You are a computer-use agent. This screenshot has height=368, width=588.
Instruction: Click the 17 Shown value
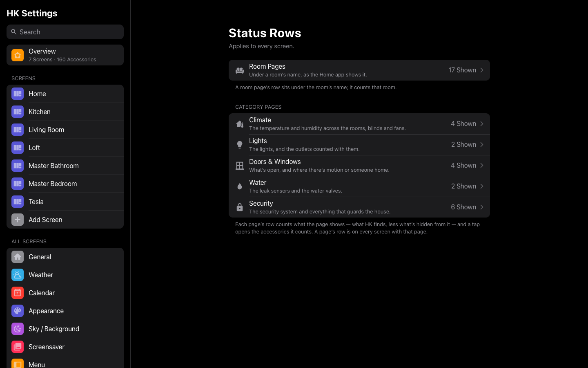[462, 70]
